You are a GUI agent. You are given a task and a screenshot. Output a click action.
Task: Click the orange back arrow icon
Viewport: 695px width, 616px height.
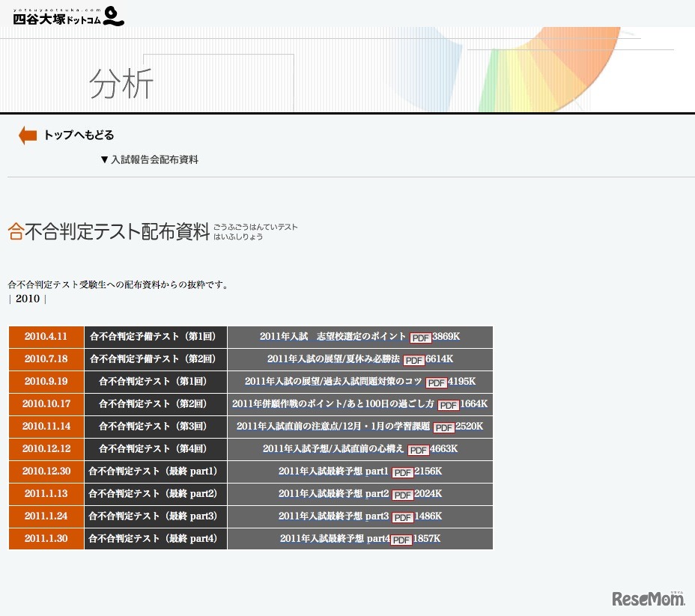point(27,135)
